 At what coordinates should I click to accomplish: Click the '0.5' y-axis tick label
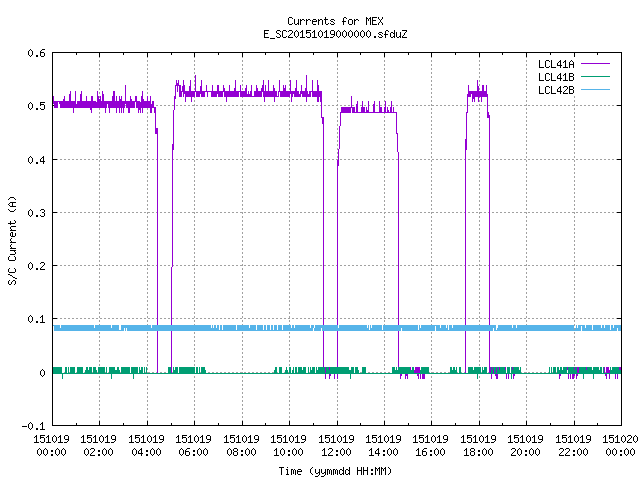(x=36, y=106)
